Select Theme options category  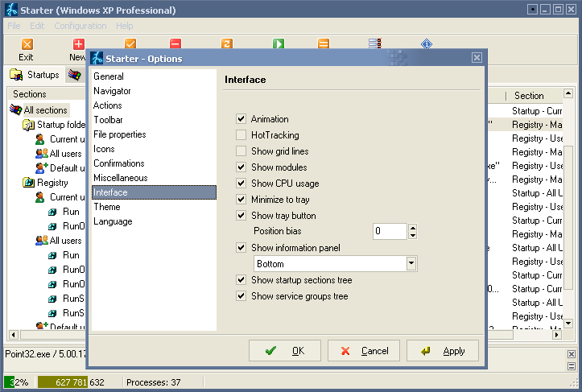[x=154, y=206]
